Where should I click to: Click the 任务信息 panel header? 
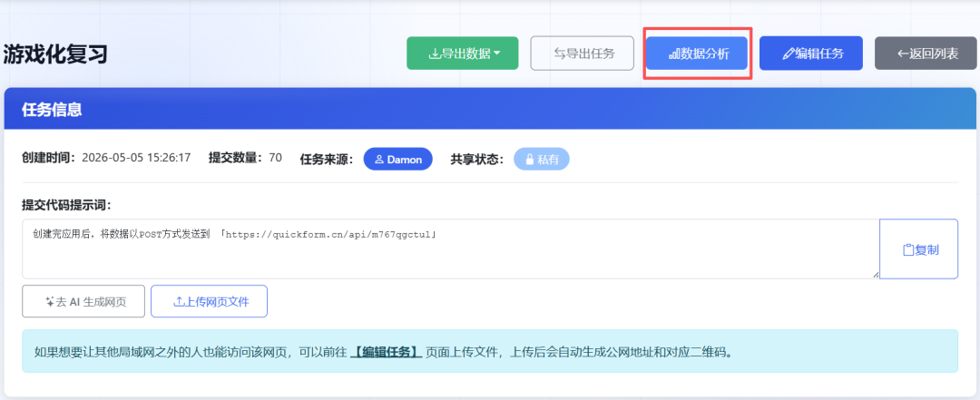[x=490, y=110]
